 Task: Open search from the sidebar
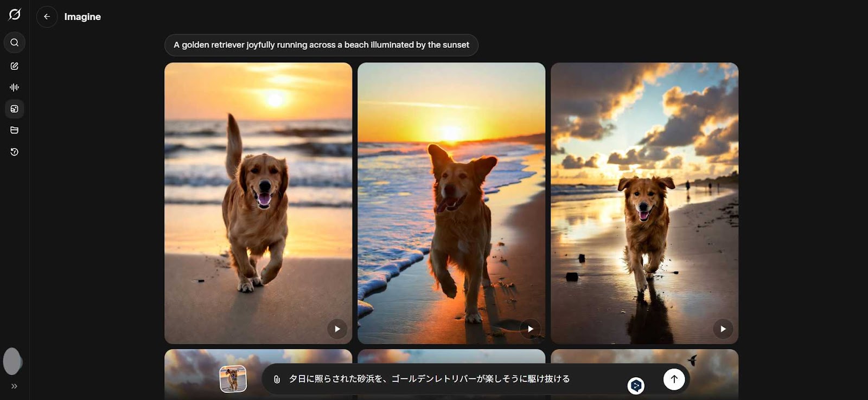(x=15, y=42)
